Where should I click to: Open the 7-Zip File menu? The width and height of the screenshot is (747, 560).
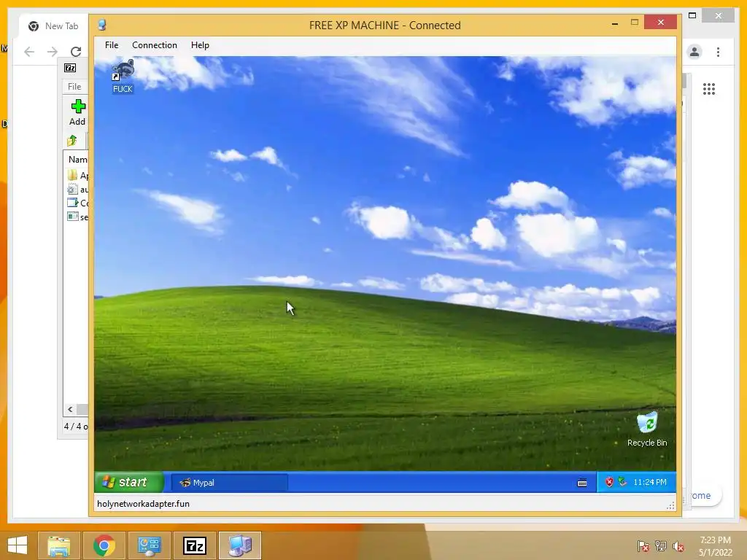pos(74,86)
